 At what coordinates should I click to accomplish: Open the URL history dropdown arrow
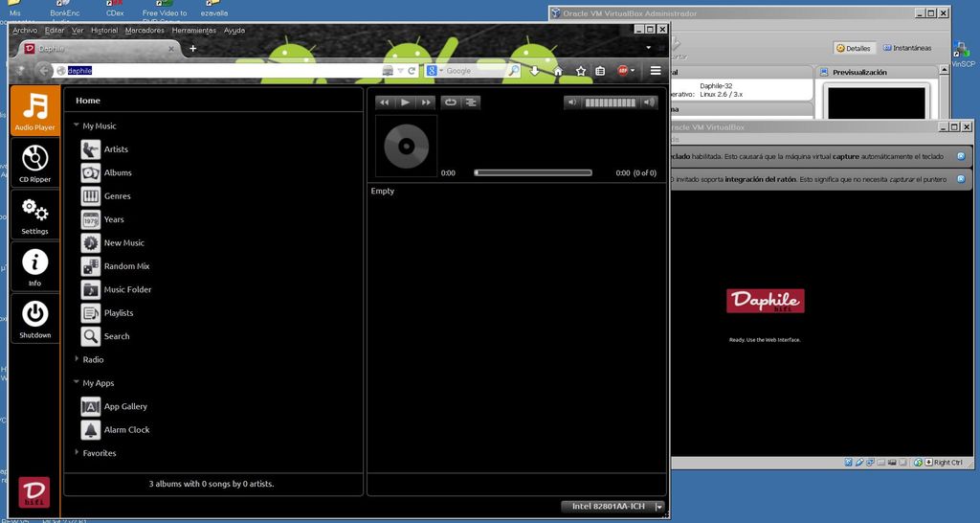click(x=400, y=71)
